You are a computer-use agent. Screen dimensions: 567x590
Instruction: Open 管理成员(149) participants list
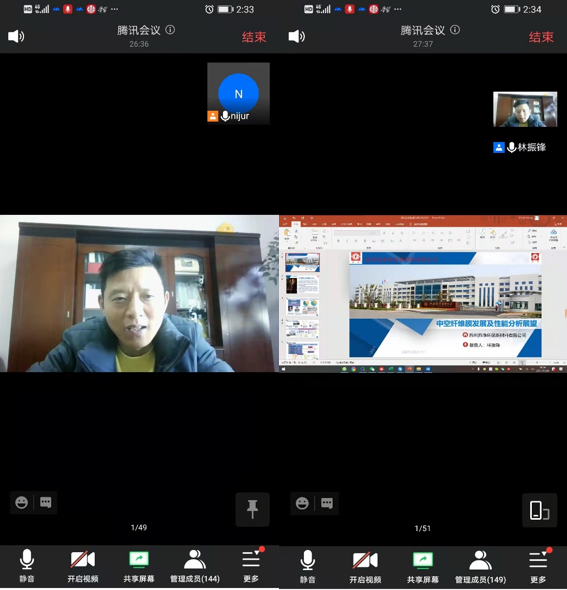[x=480, y=567]
